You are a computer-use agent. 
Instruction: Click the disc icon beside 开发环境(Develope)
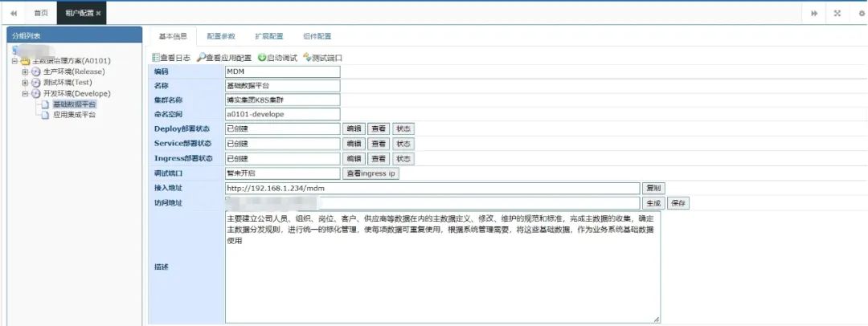click(x=36, y=93)
